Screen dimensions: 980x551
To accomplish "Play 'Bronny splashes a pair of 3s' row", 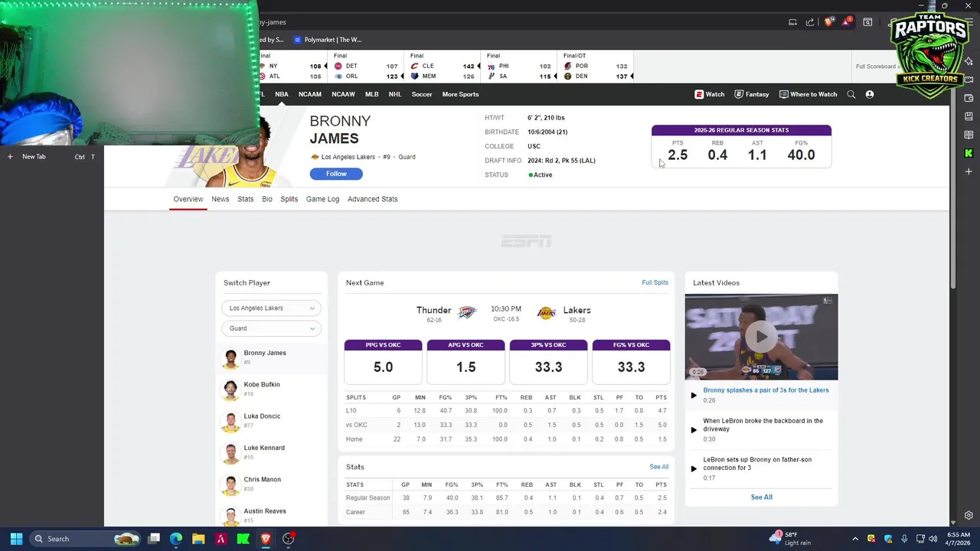I will 761,395.
